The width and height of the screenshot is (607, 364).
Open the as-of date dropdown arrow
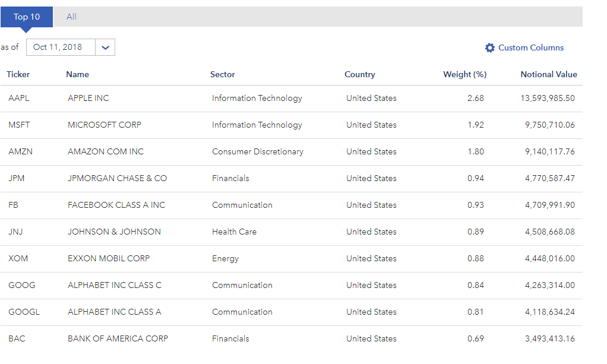[105, 48]
